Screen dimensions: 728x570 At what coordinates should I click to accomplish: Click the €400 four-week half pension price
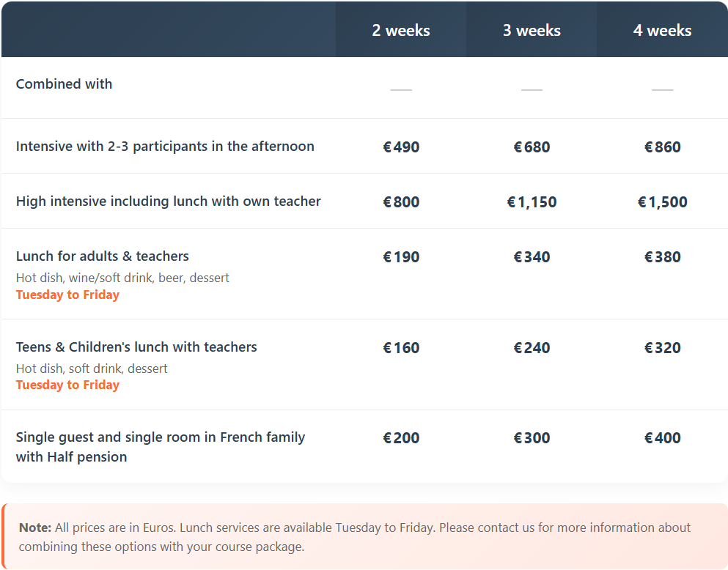click(662, 438)
